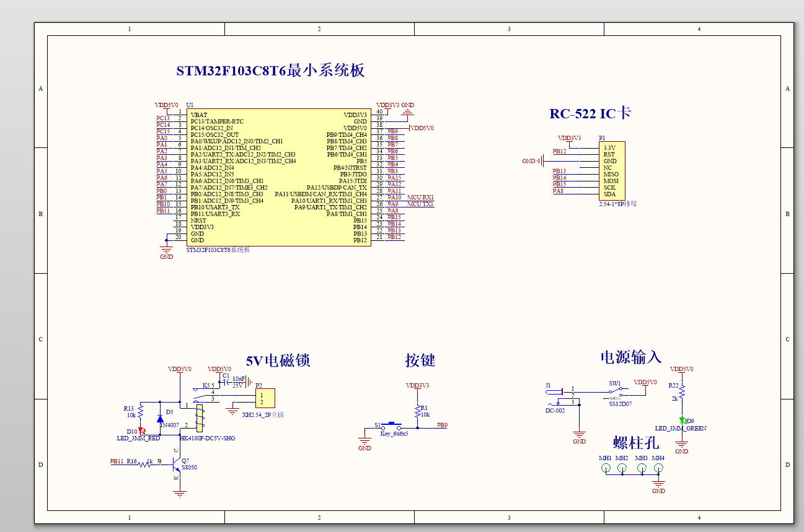Click the SCK pin name on P1
Screen dimensions: 804x532
(x=609, y=188)
